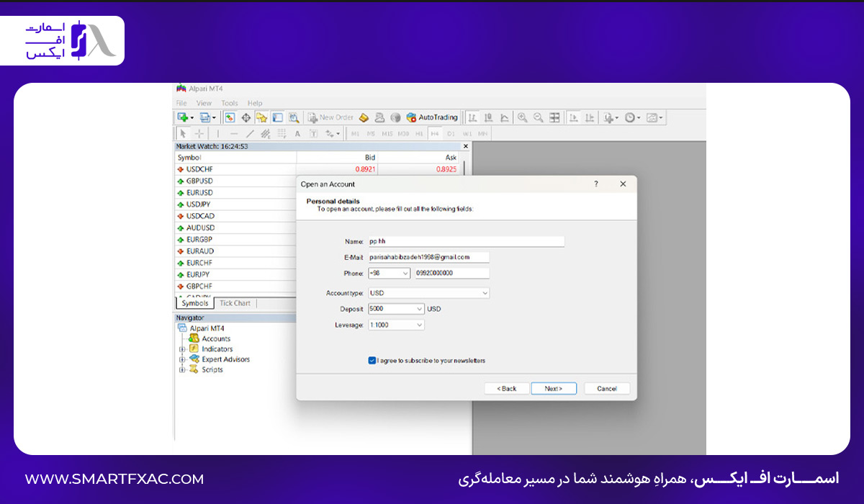864x504 pixels.
Task: Close the Market Watch panel
Action: tap(465, 146)
